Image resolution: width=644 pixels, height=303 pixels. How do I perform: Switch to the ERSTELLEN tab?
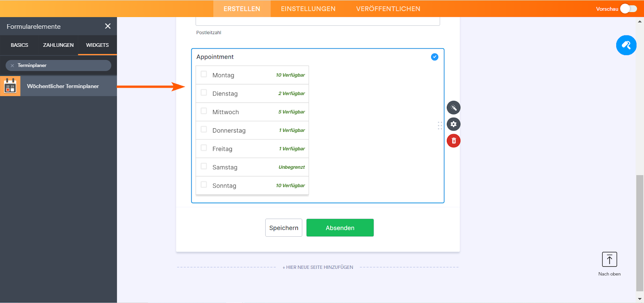click(x=242, y=9)
